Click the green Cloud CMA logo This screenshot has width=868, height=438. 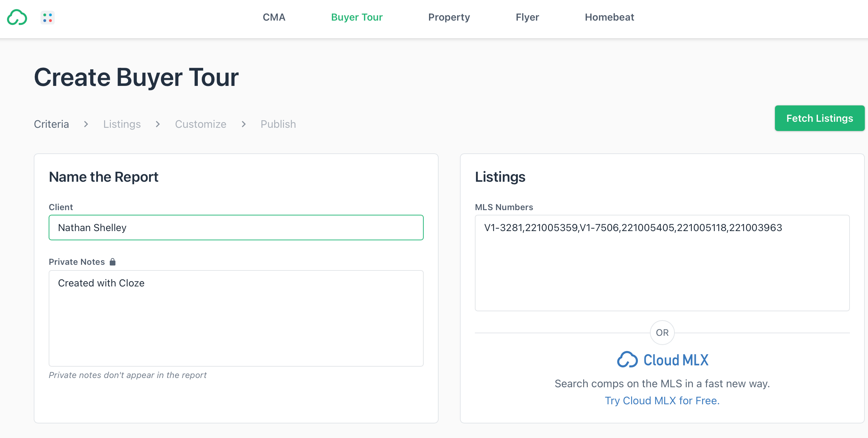point(17,17)
